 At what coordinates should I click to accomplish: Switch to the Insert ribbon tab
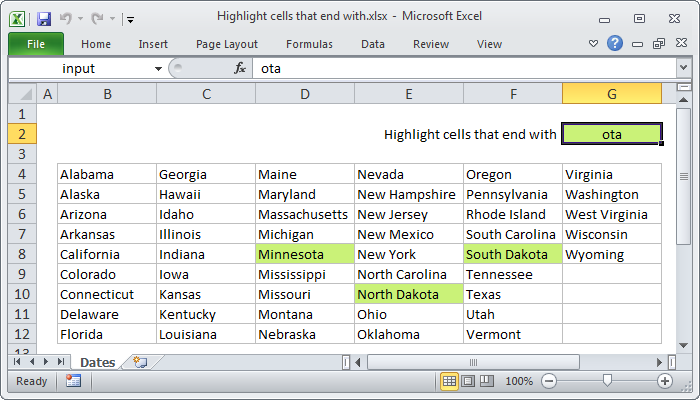point(153,44)
